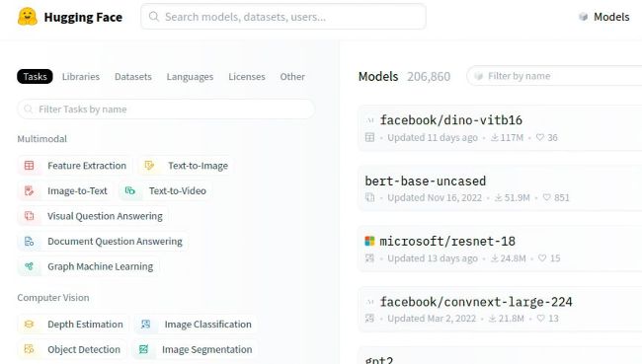Click the Text-to-Image task icon
642x364 pixels.
click(149, 166)
